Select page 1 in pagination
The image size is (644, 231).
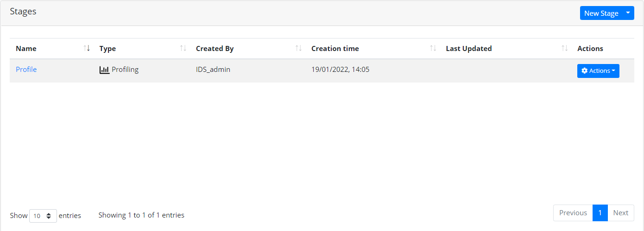pos(600,213)
